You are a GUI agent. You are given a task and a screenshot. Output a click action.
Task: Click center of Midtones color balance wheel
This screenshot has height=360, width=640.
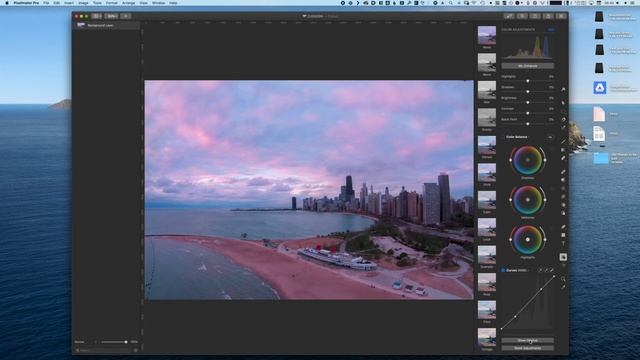527,200
